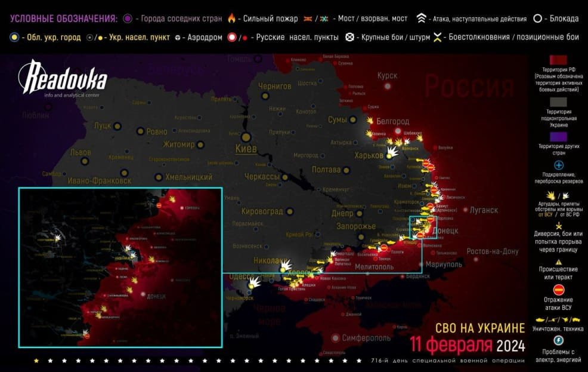Click the 11 февраля 2024 date text

[468, 345]
